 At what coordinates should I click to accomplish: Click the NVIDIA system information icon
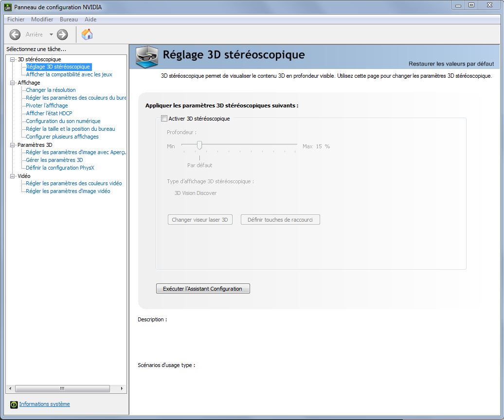point(14,404)
